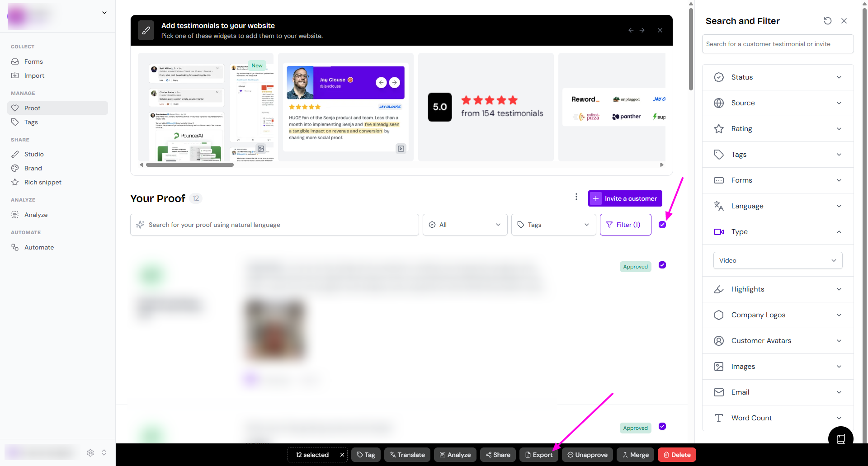Open the All status dropdown

click(x=465, y=225)
